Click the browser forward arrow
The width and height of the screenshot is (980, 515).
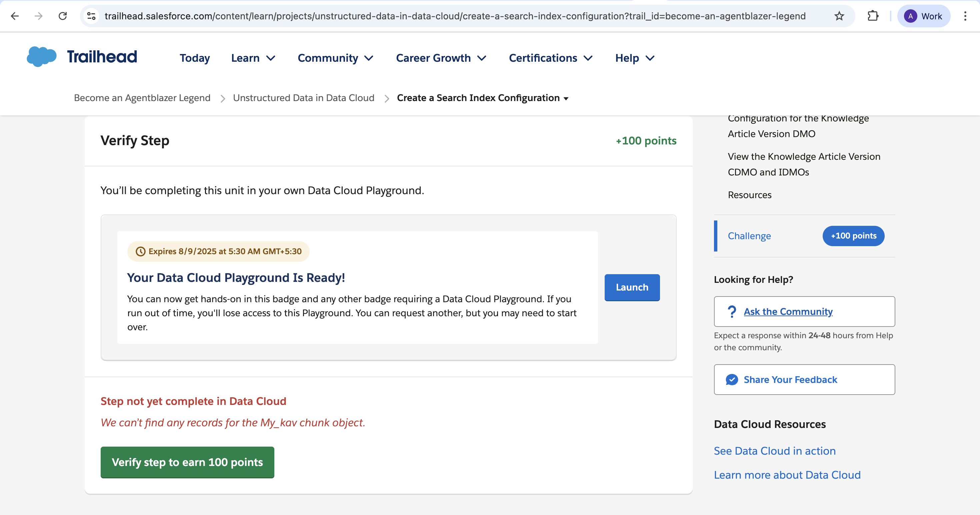[x=38, y=16]
